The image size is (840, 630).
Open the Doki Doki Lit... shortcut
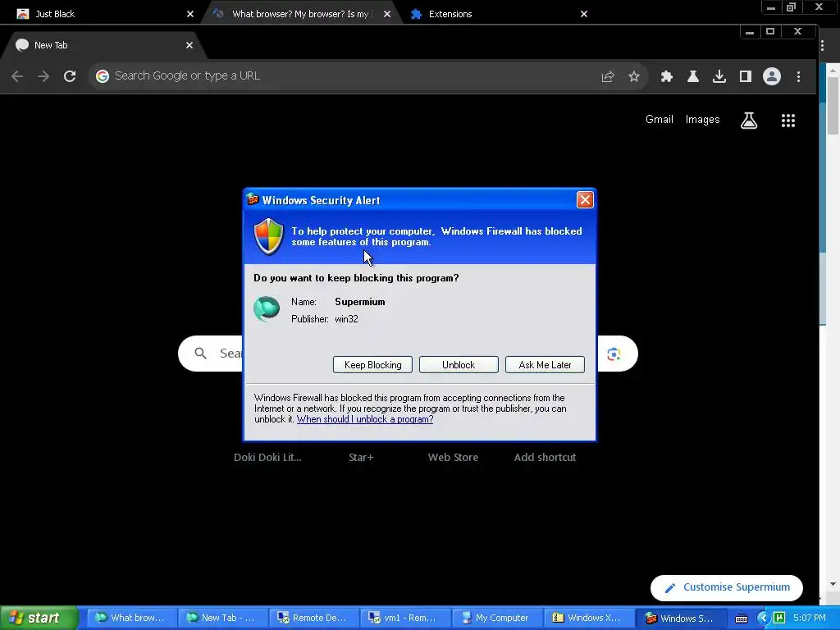268,458
